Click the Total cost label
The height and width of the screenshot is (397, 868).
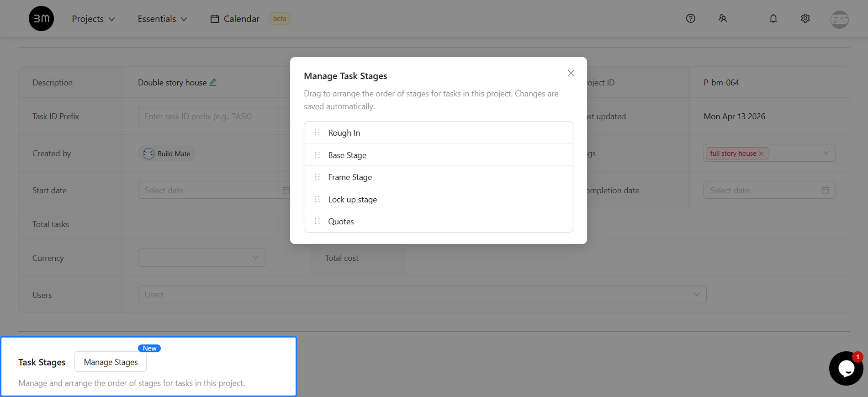click(342, 258)
